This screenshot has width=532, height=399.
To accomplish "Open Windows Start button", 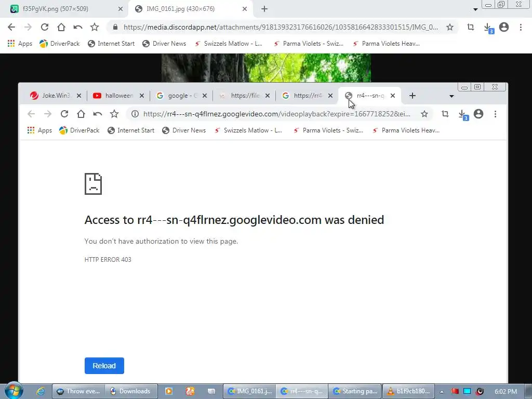I will [x=14, y=391].
